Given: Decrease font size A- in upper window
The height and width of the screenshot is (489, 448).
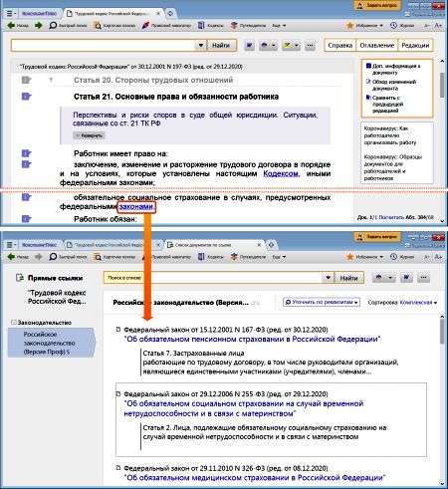Looking at the screenshot, I should coord(427,25).
